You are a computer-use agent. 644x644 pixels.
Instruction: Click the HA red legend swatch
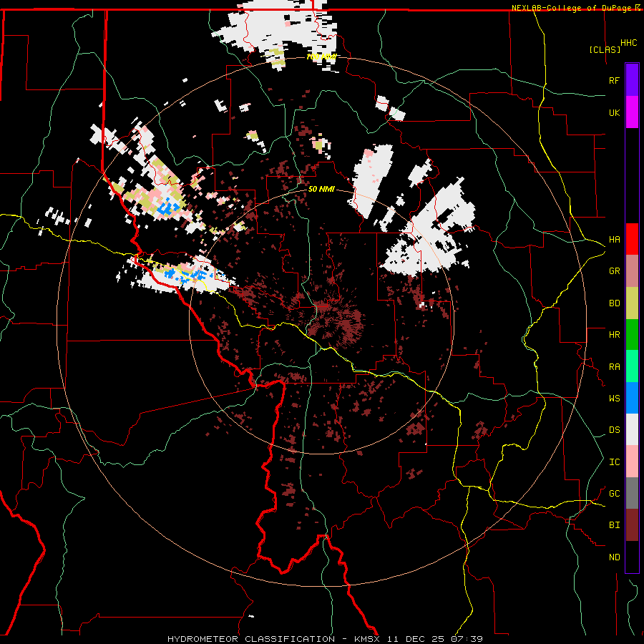pyautogui.click(x=632, y=239)
